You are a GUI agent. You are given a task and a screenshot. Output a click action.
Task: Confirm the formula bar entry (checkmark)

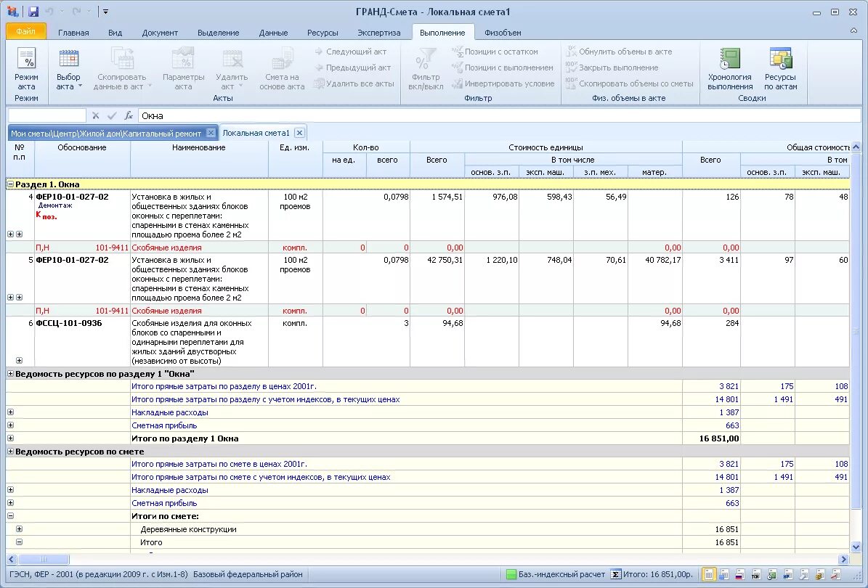point(112,115)
